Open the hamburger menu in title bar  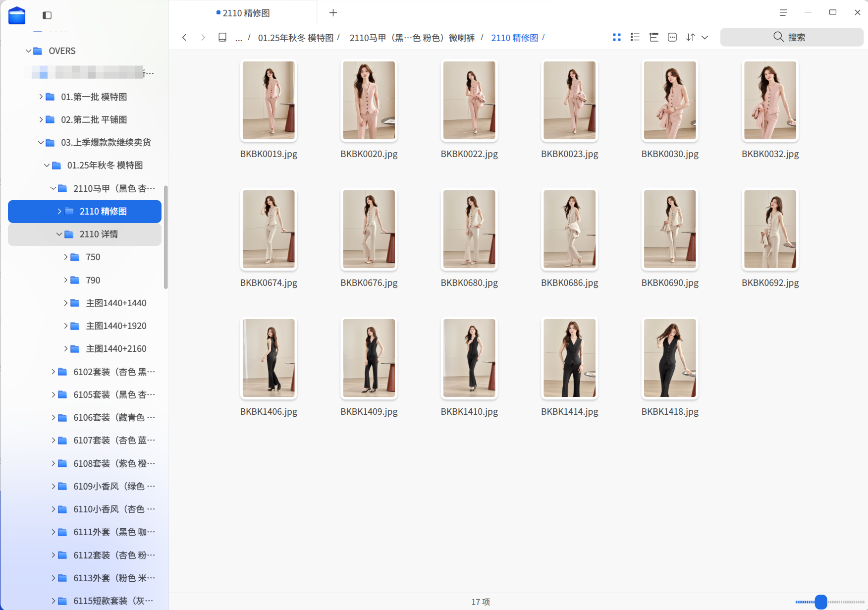pos(783,13)
